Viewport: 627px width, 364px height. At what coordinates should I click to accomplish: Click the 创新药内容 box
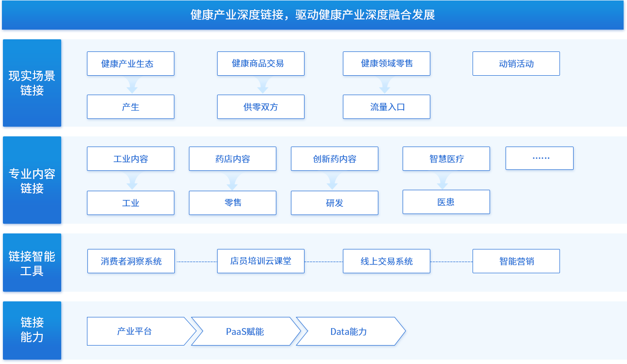335,159
